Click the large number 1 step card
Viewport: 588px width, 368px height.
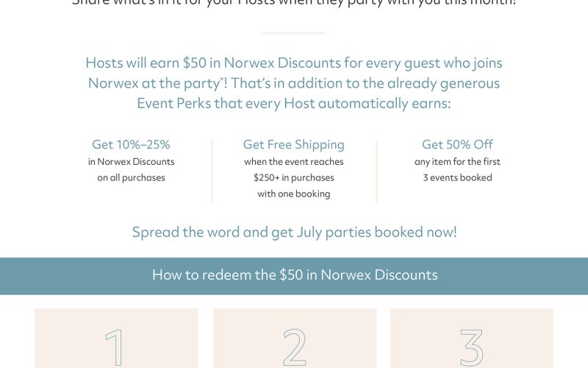pyautogui.click(x=116, y=340)
